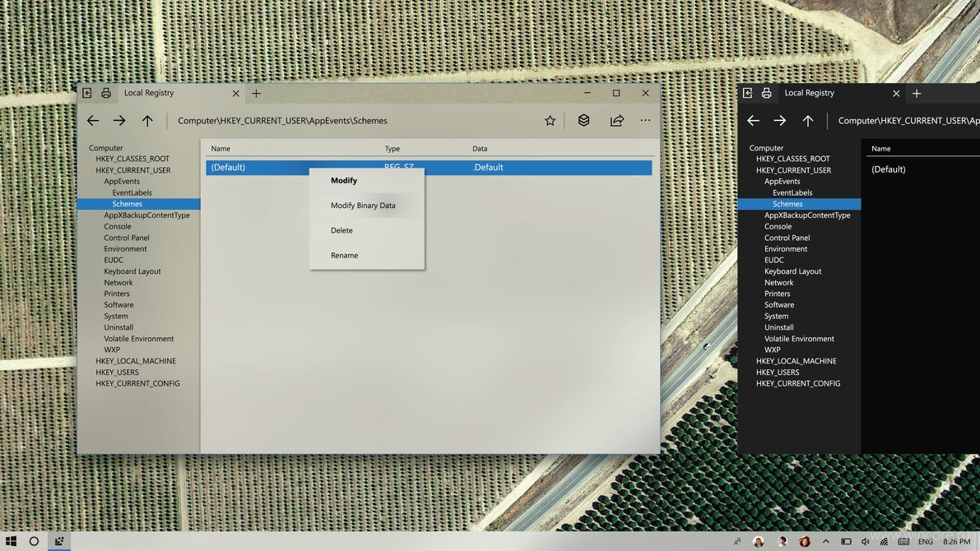The height and width of the screenshot is (551, 980).
Task: Open the layers icon in the toolbar
Action: pos(583,121)
